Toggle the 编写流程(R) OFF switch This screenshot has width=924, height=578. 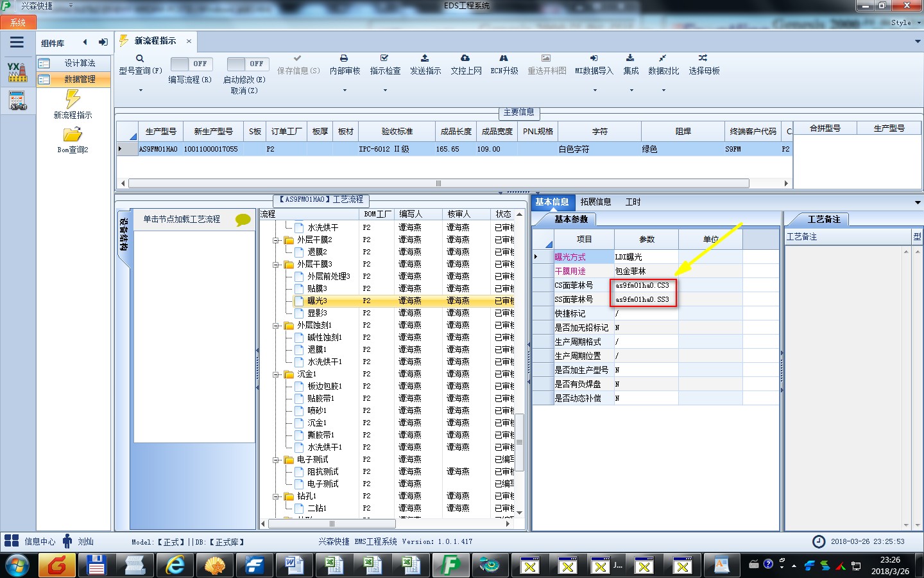193,64
